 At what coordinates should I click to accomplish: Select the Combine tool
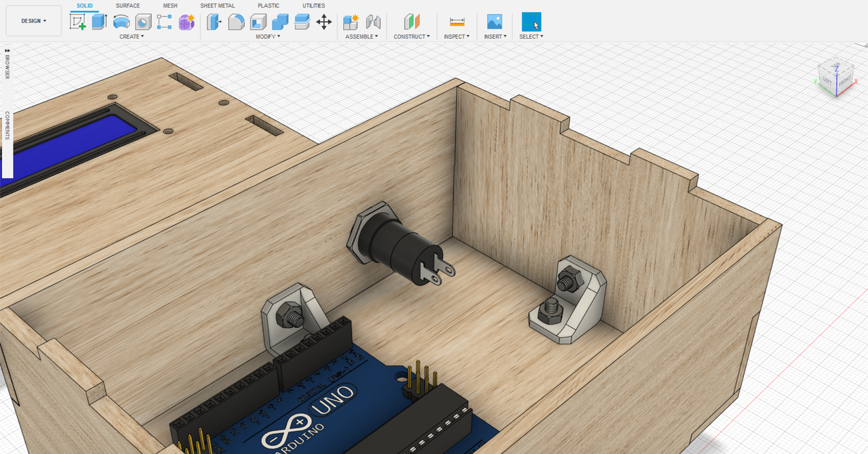point(280,22)
